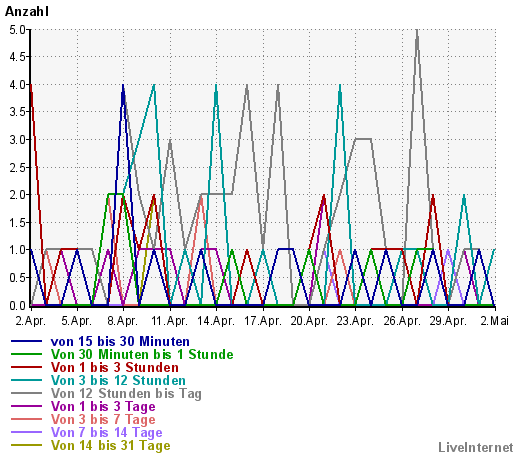Click the '5.0' y-axis value
The width and height of the screenshot is (520, 457).
pos(17,30)
